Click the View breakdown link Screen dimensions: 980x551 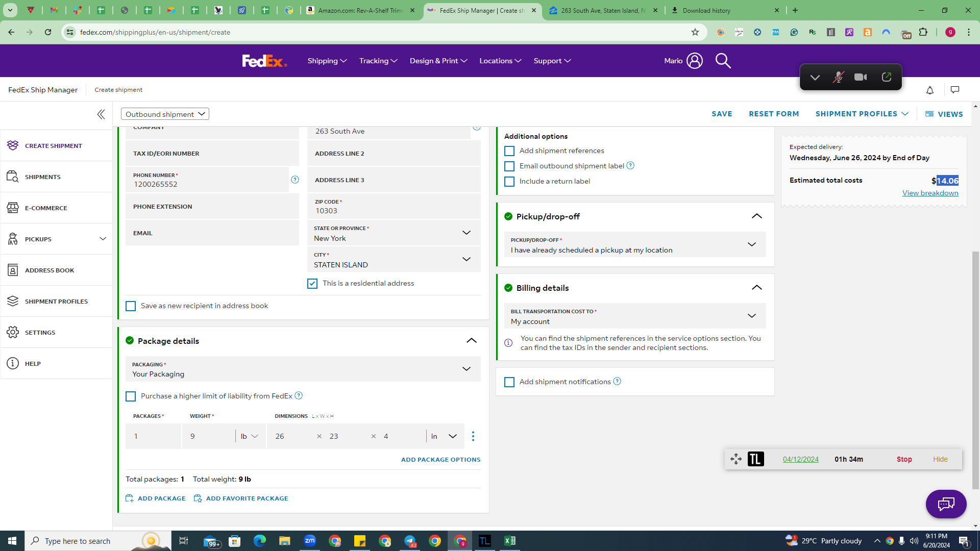tap(930, 193)
